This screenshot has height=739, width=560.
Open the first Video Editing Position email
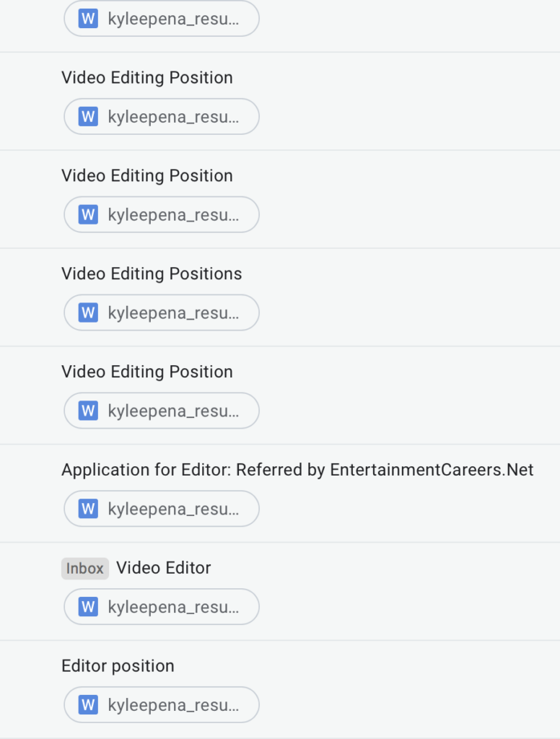pos(147,78)
